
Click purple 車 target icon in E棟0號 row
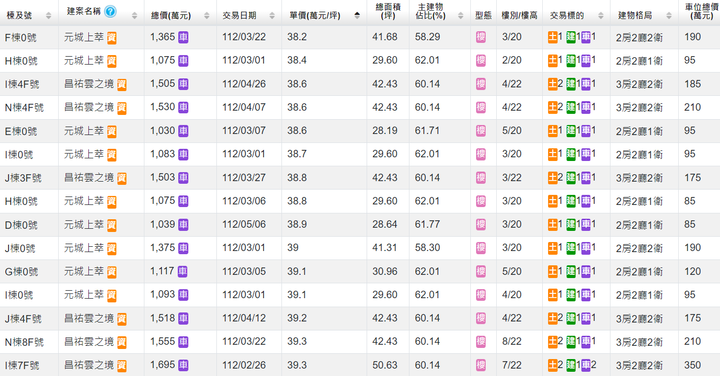click(x=586, y=131)
